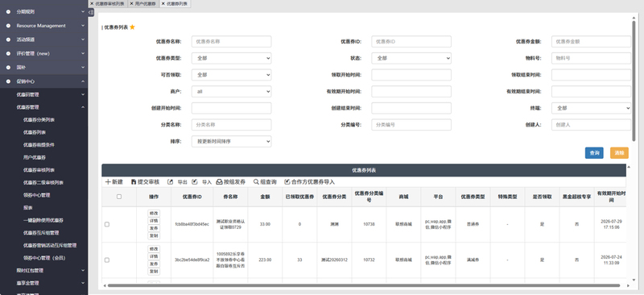Close the 用户优惠券 tab via its X
The width and height of the screenshot is (644, 295).
coord(131,3)
